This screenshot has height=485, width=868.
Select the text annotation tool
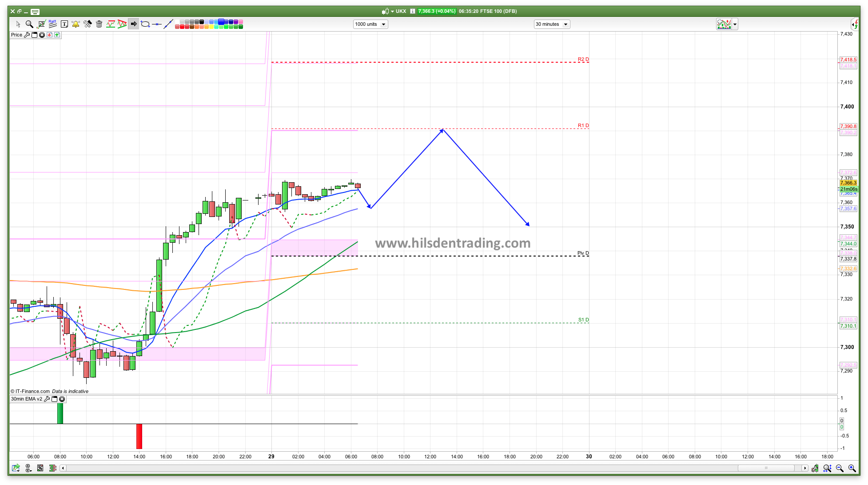[x=64, y=24]
